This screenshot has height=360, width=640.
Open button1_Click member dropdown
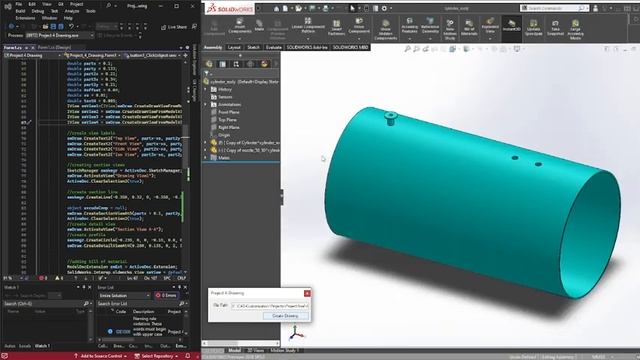point(153,55)
